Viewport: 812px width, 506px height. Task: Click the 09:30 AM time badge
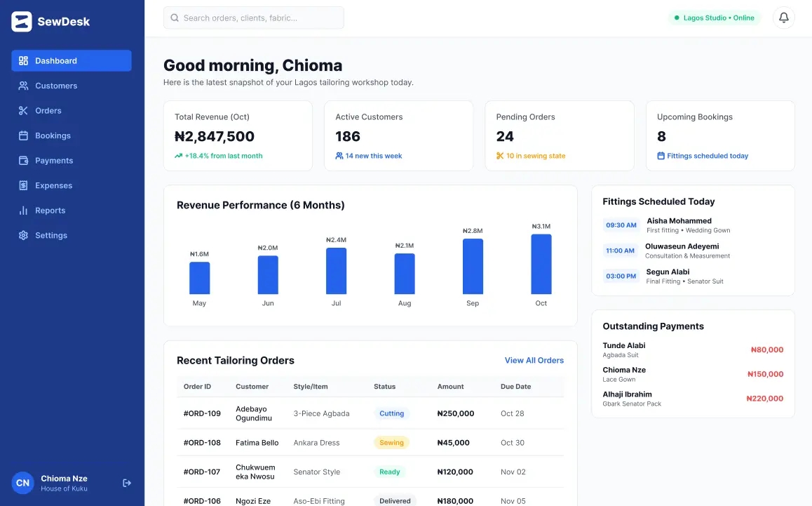[621, 225]
